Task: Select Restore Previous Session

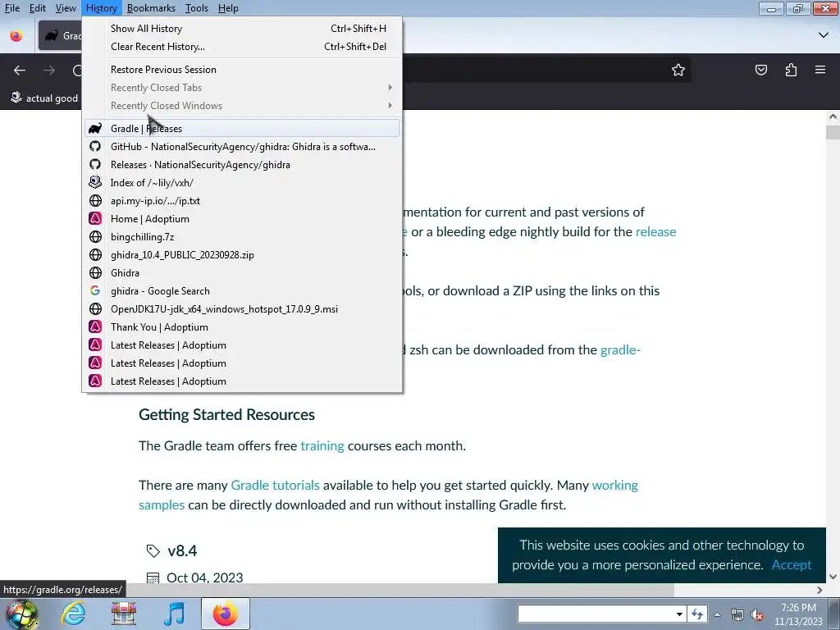Action: pyautogui.click(x=242, y=70)
